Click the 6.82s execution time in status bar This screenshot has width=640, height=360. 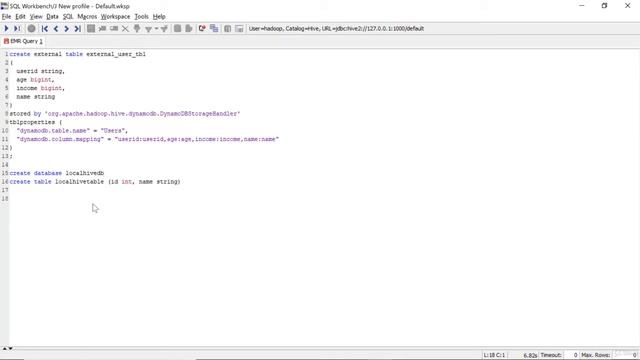pos(530,356)
